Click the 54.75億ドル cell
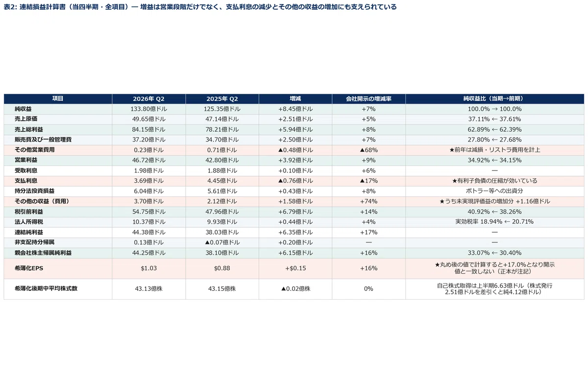588x381 pixels. (x=148, y=212)
